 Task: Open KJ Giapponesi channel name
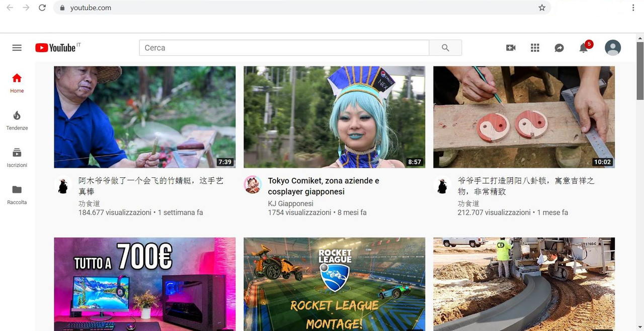click(290, 204)
